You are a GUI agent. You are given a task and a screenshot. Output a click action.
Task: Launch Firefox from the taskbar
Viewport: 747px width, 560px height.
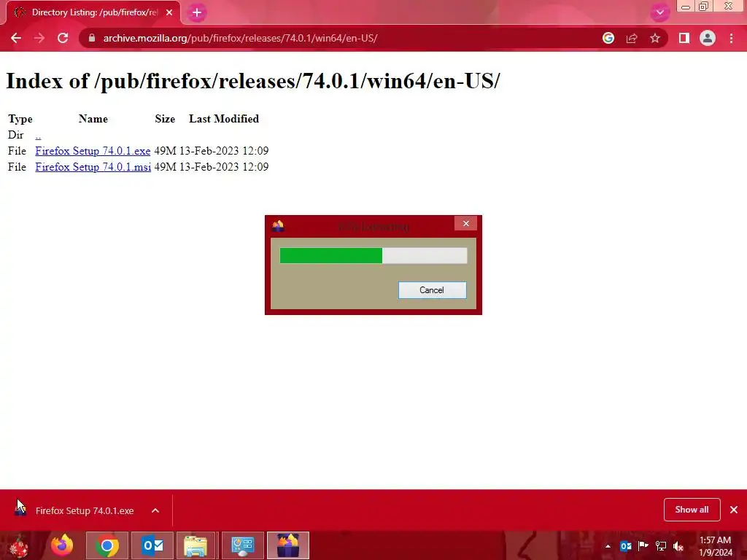click(x=62, y=545)
